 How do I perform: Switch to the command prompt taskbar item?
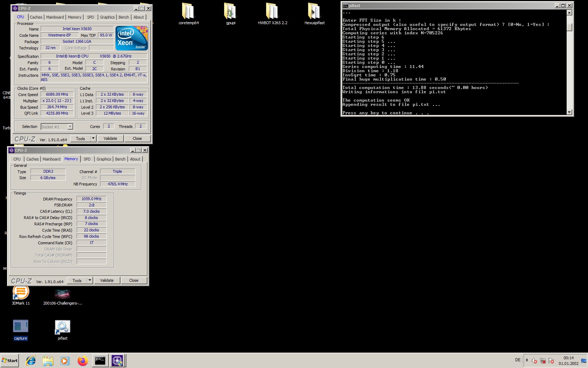point(100,361)
